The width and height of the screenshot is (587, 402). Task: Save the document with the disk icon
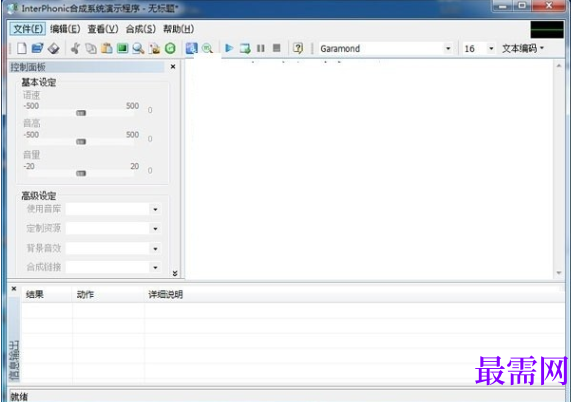pos(54,48)
